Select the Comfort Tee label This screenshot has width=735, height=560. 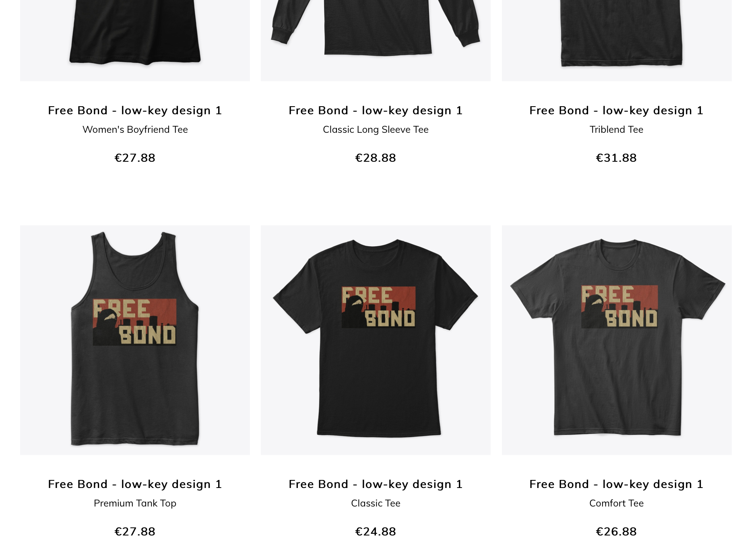[617, 503]
